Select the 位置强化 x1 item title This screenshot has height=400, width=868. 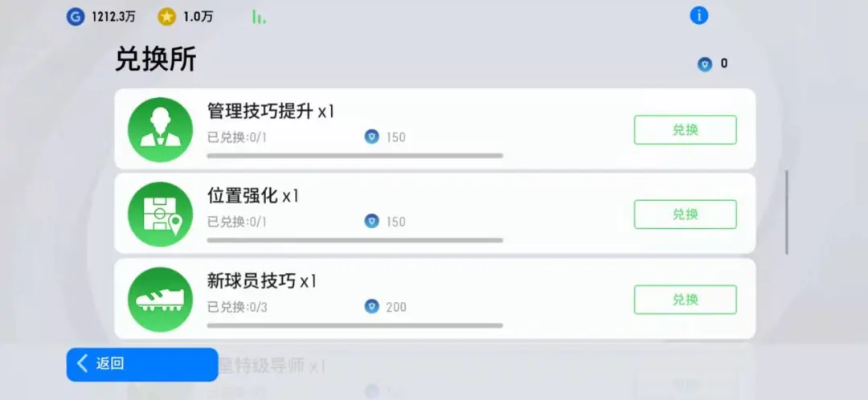[x=253, y=196]
